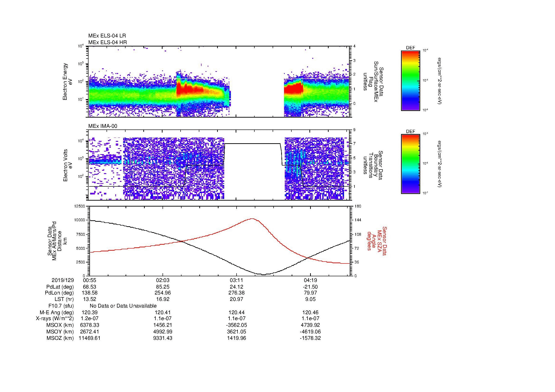Click the "MEx ELS-04 LR" plot title
The width and height of the screenshot is (555, 392).
(107, 36)
